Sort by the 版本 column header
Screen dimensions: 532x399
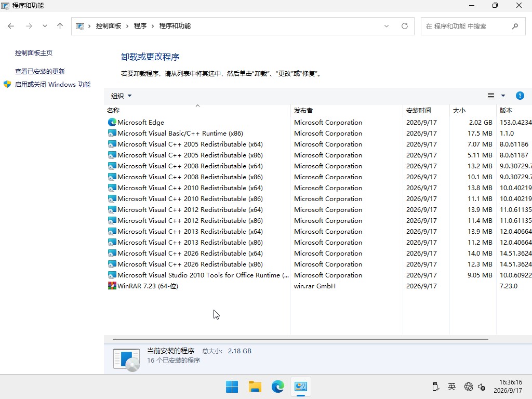pos(514,110)
